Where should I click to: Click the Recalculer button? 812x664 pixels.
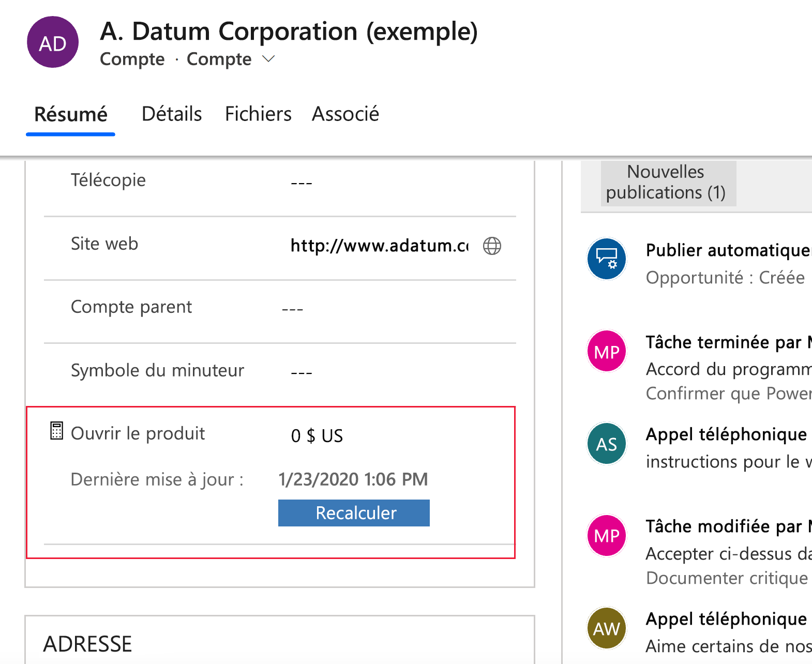[x=354, y=513]
